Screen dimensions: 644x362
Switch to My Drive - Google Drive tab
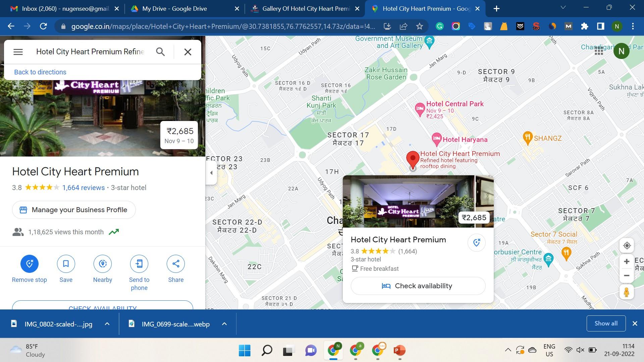click(x=174, y=9)
